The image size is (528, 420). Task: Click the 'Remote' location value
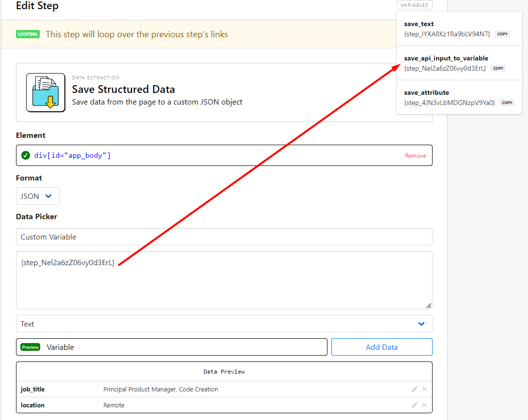pyautogui.click(x=114, y=405)
